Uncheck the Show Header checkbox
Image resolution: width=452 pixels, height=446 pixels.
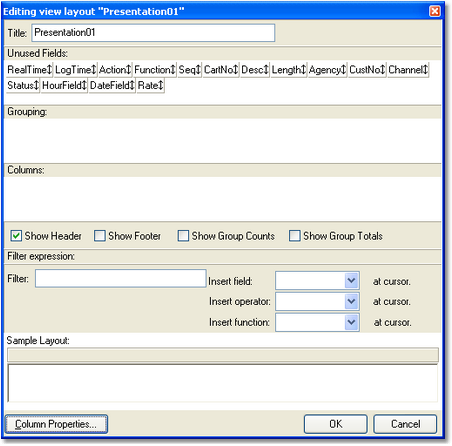click(x=16, y=236)
